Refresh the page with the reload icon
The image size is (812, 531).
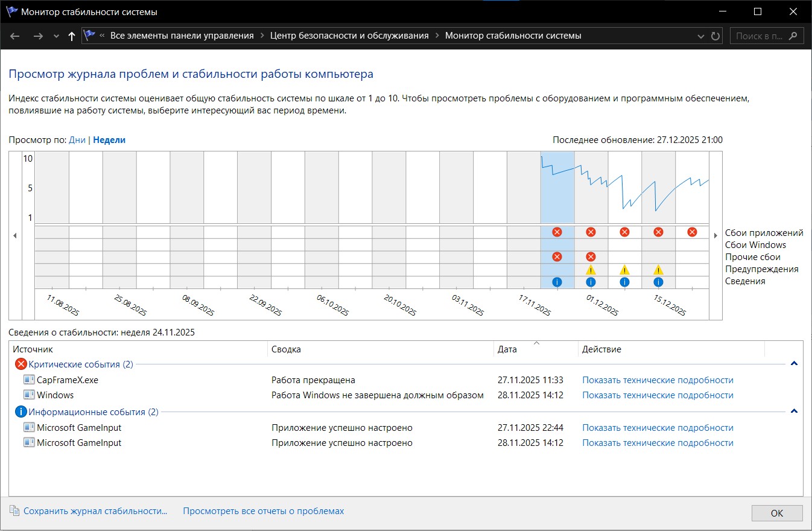coord(715,36)
